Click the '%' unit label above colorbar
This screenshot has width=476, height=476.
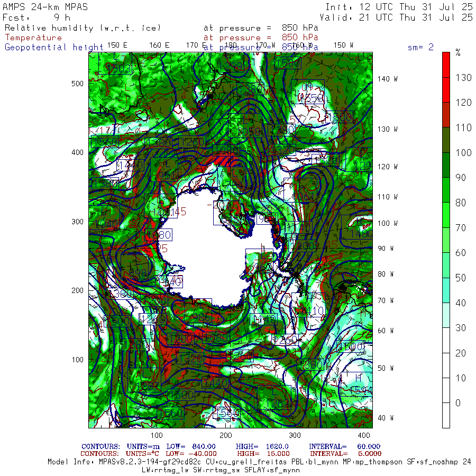(458, 53)
